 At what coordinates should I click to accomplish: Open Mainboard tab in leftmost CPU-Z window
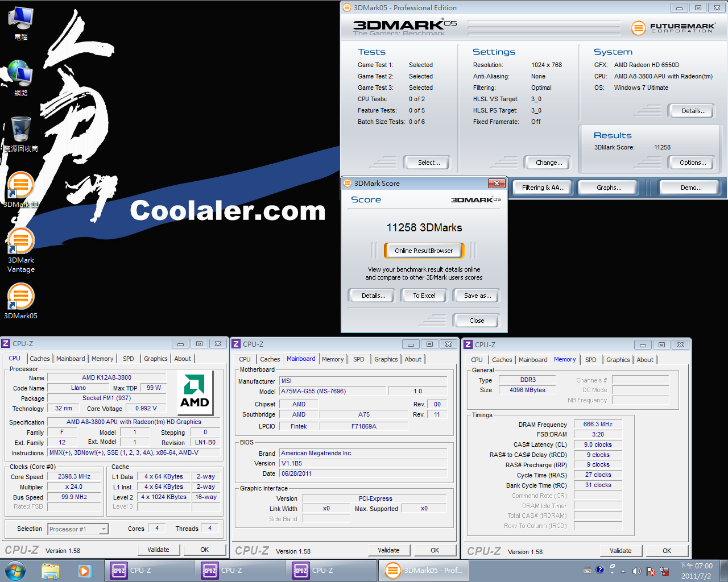[x=71, y=359]
